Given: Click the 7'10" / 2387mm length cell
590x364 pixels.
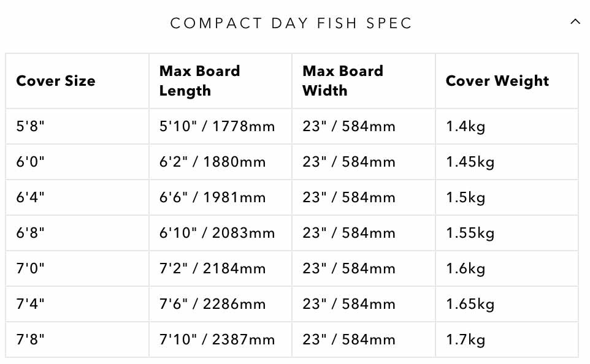Looking at the screenshot, I should click(x=217, y=340).
